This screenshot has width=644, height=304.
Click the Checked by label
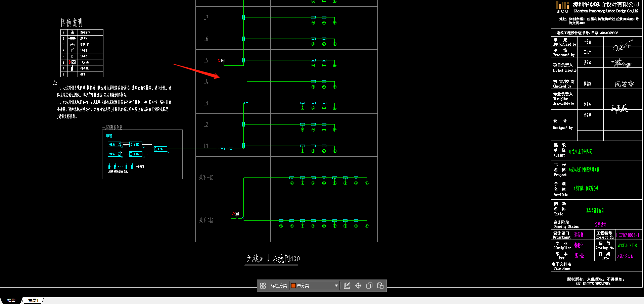[562, 86]
